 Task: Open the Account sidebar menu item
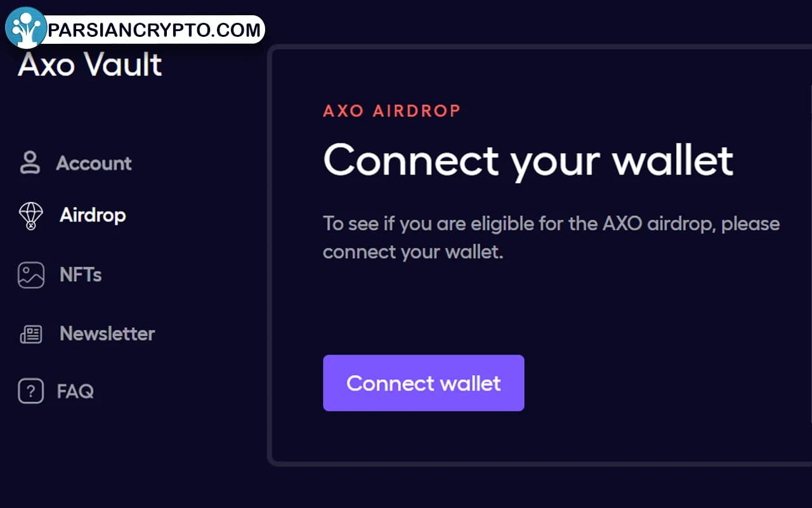point(93,163)
